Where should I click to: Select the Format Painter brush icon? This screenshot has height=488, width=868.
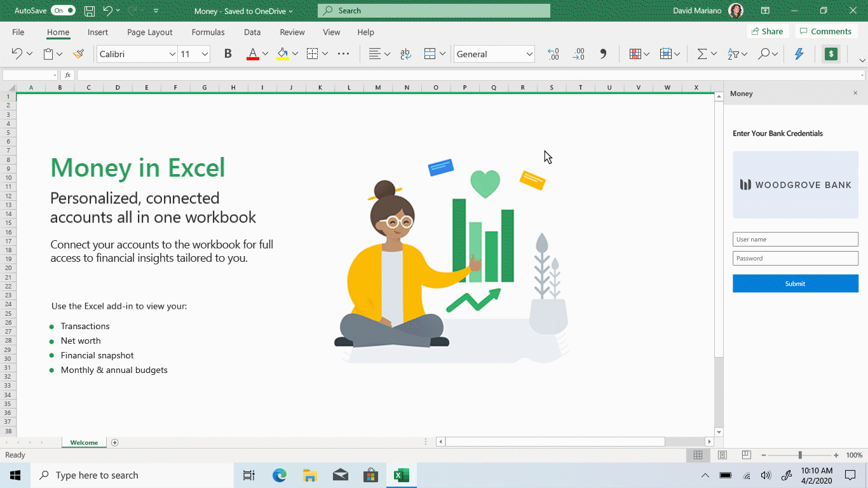[x=78, y=54]
